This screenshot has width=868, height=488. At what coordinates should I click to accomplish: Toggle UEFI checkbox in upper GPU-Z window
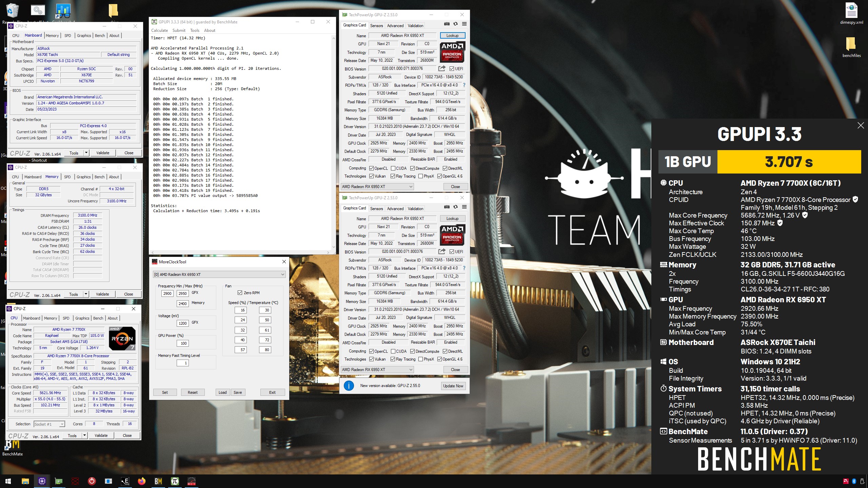click(x=452, y=69)
